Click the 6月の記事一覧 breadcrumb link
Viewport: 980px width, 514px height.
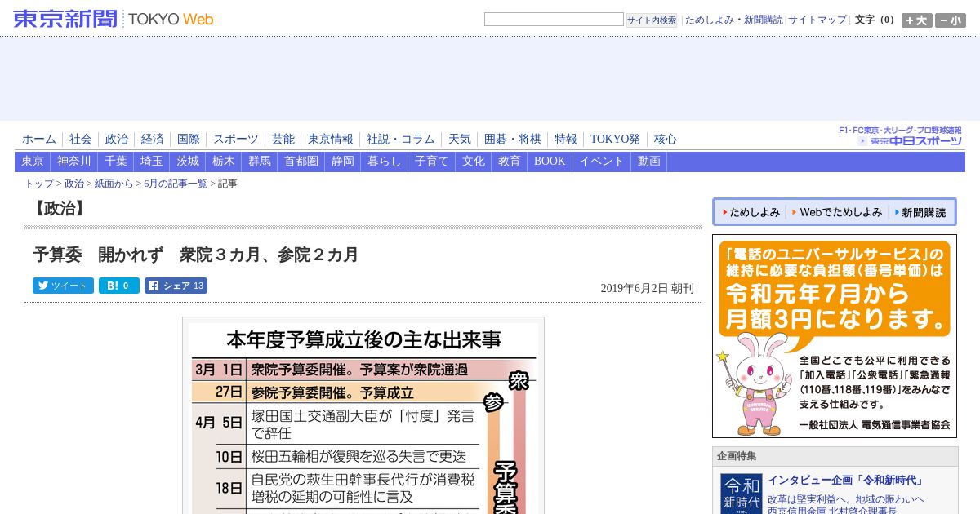[176, 184]
